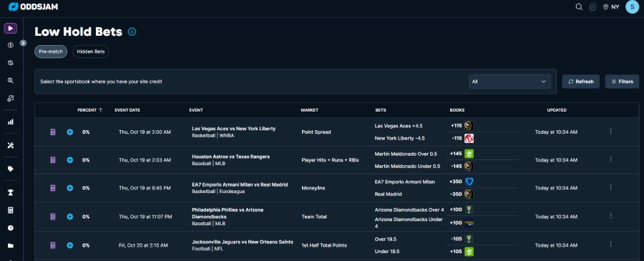Click the plus icon on Astros vs Rangers row
Screen dimensions: 644x261
tap(70, 160)
